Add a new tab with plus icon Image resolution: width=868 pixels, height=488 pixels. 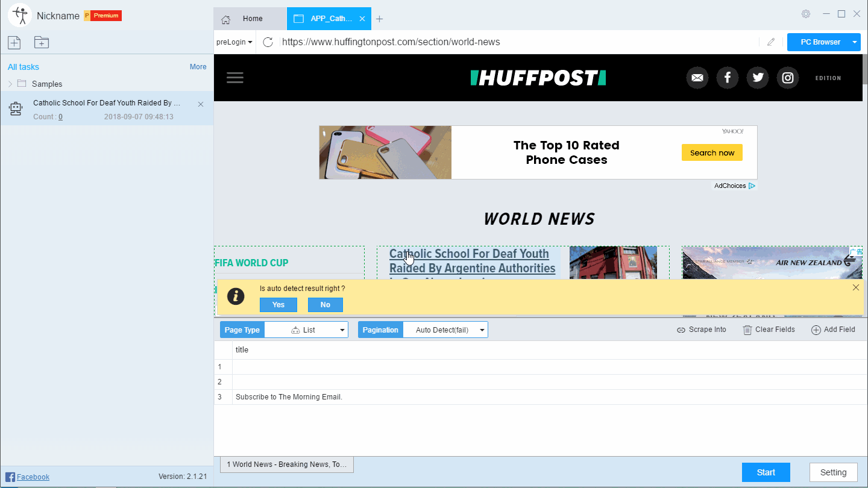click(x=379, y=19)
